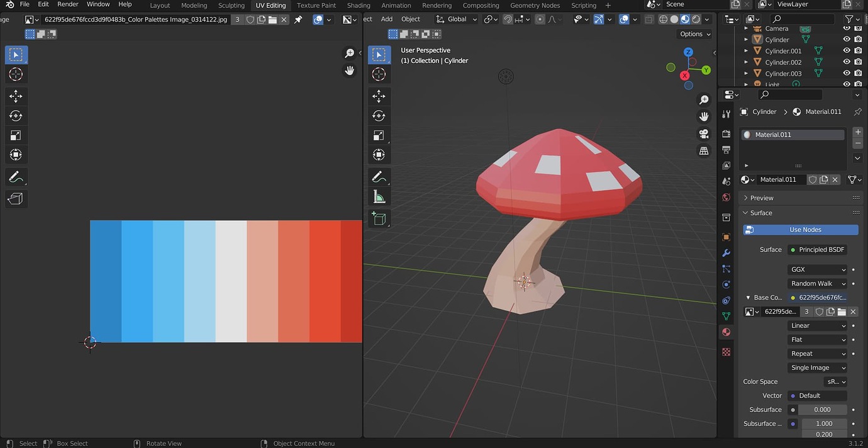This screenshot has width=868, height=448.
Task: Hide Cylinder.001 using its eye toggle
Action: [x=845, y=50]
